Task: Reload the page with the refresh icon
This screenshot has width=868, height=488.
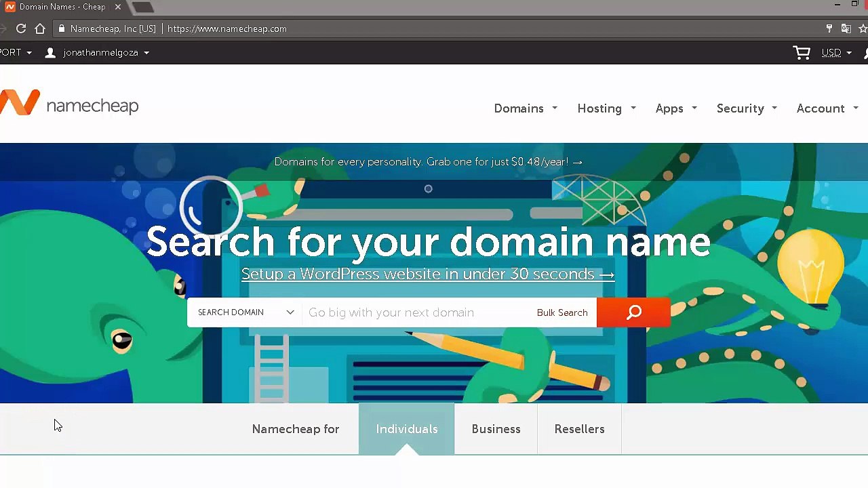Action: pyautogui.click(x=21, y=28)
